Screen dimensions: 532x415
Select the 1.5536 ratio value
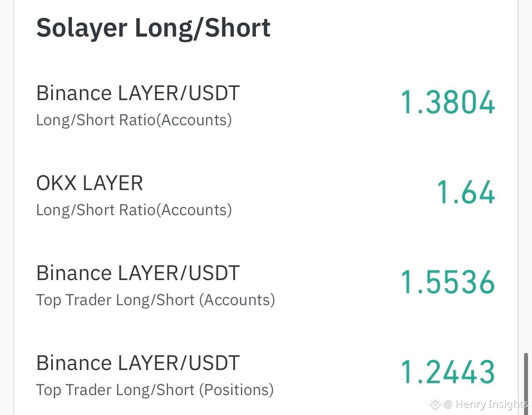[448, 282]
